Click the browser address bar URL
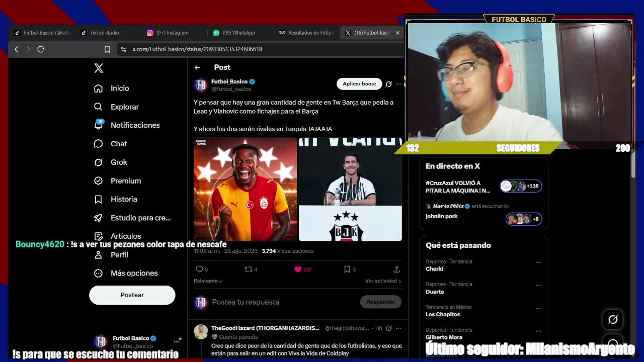644x362 pixels. (197, 49)
